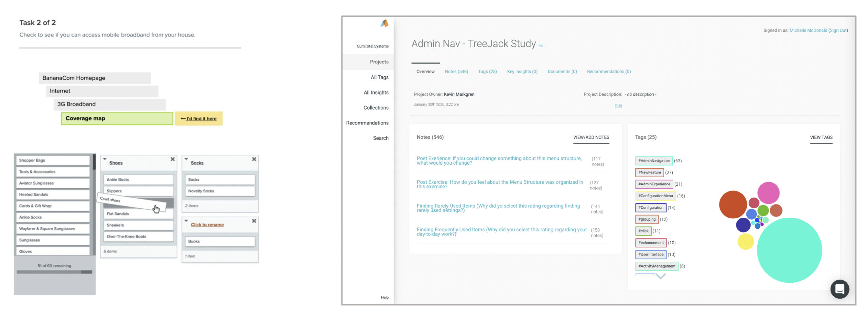Viewport: 868px width, 318px height.
Task: Select the #AdminNavigation tag
Action: tap(653, 161)
